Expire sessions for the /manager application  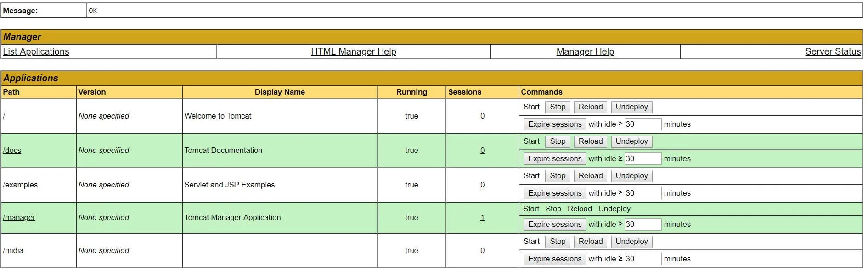[554, 225]
